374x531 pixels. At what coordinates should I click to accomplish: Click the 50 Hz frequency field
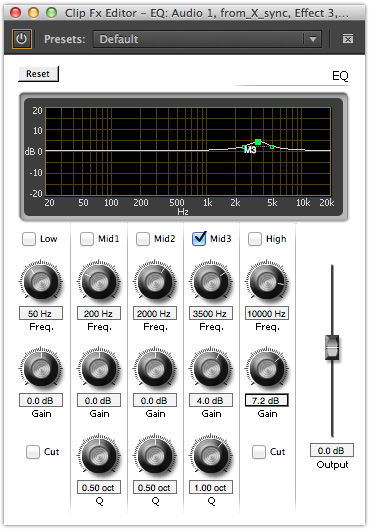41,314
